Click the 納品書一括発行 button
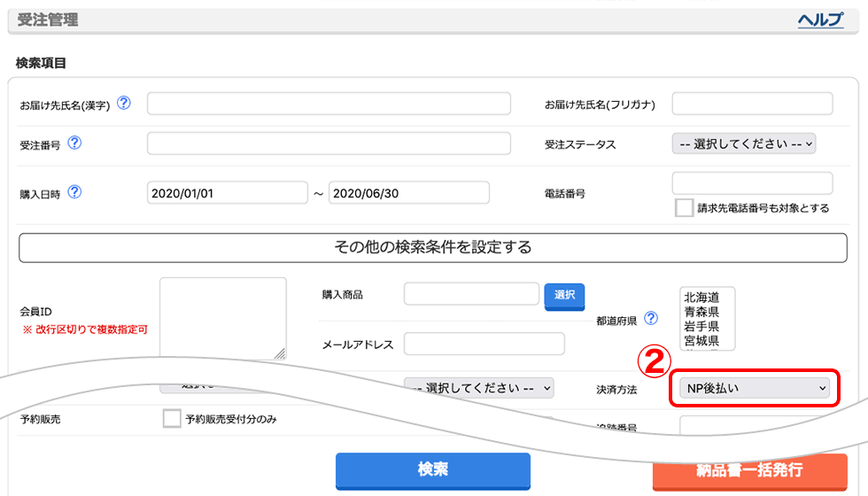 (749, 471)
